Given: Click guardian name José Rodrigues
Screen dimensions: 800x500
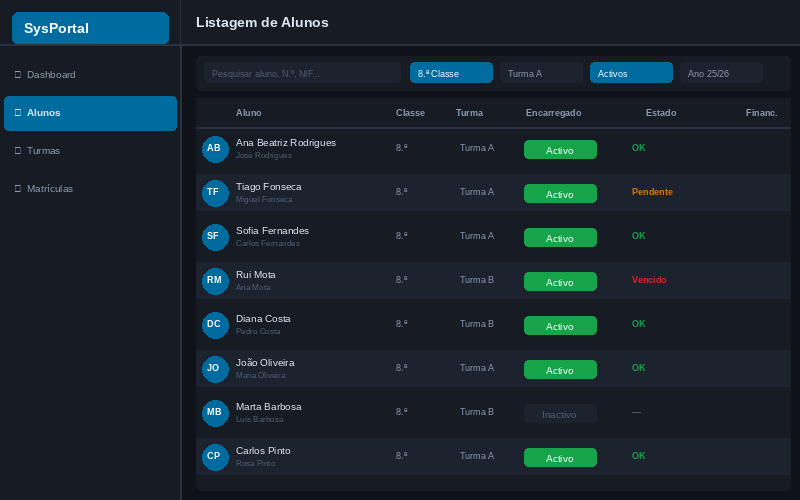Looking at the screenshot, I should [264, 155].
